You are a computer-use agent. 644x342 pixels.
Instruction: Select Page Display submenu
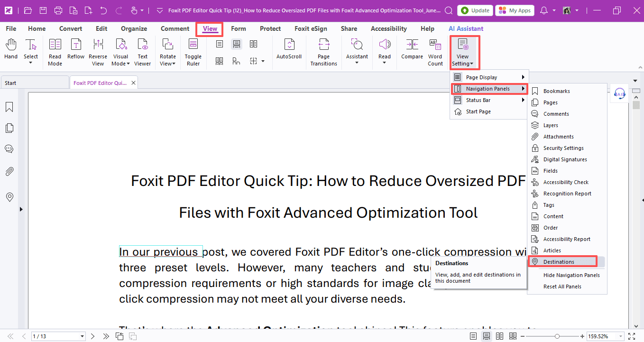click(x=489, y=77)
